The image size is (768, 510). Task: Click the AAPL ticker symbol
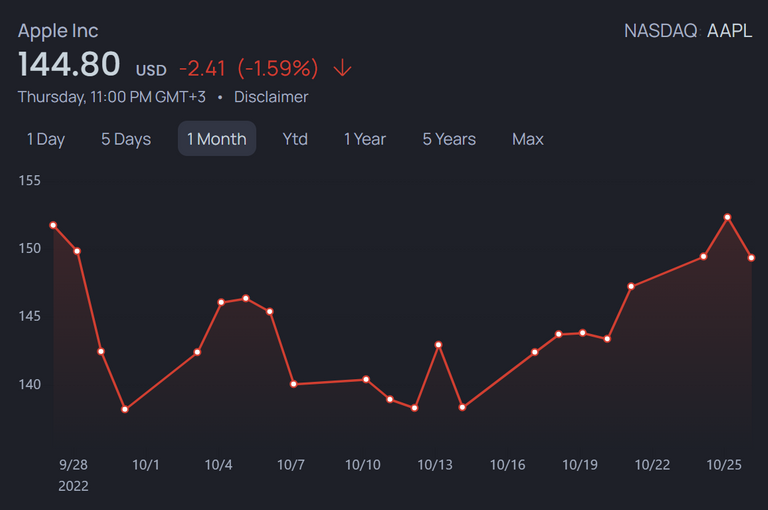[729, 31]
